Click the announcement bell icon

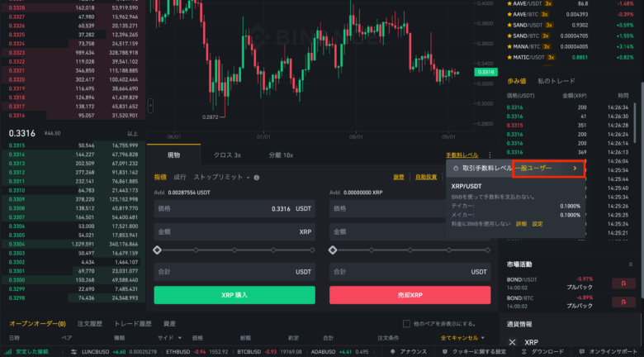(x=393, y=352)
